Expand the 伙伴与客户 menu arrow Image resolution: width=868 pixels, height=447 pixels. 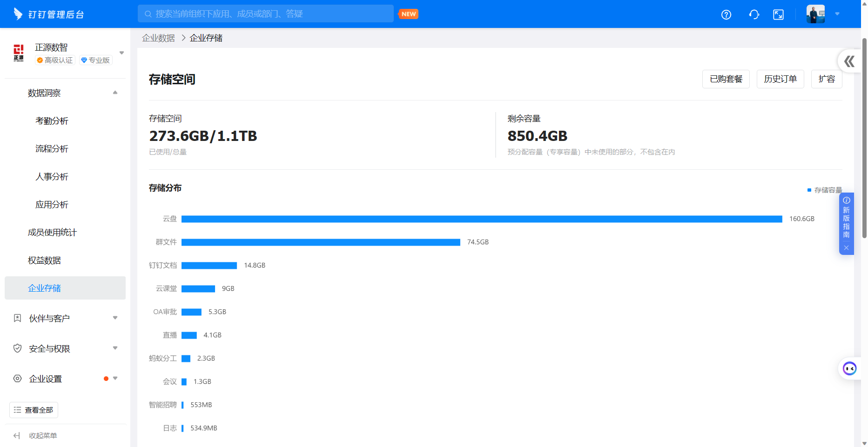(x=115, y=318)
